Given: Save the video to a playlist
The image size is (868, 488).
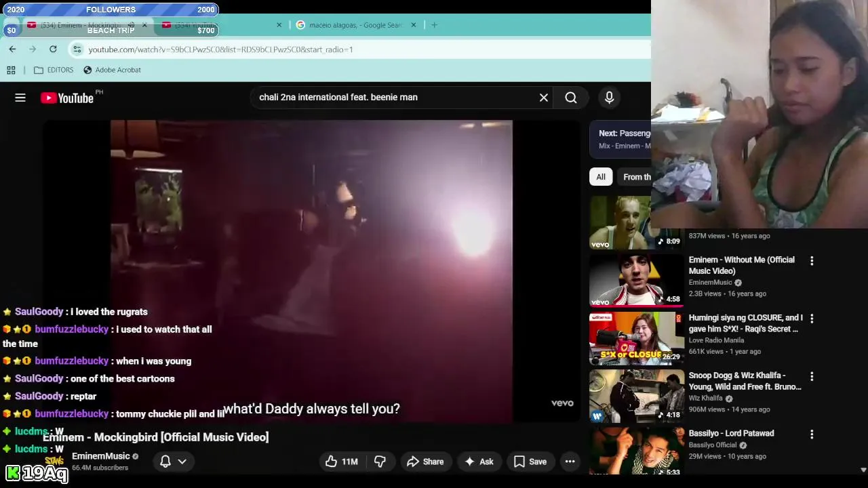Looking at the screenshot, I should click(530, 462).
